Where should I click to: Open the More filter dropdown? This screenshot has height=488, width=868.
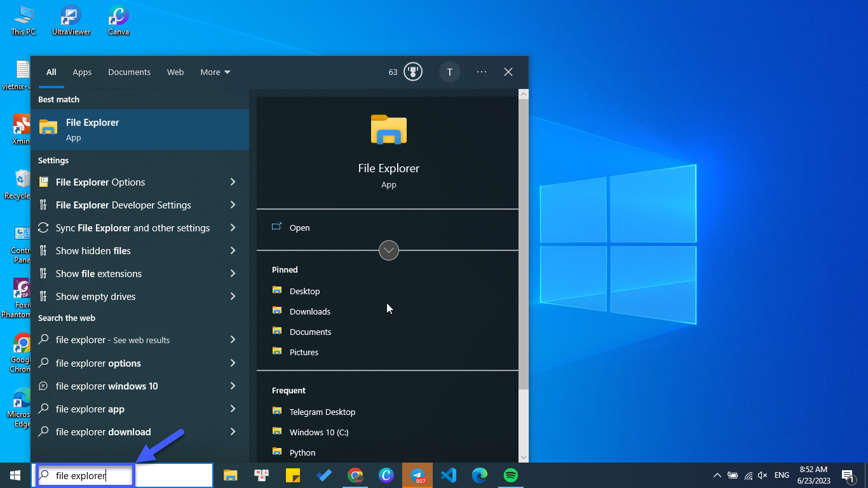point(215,72)
